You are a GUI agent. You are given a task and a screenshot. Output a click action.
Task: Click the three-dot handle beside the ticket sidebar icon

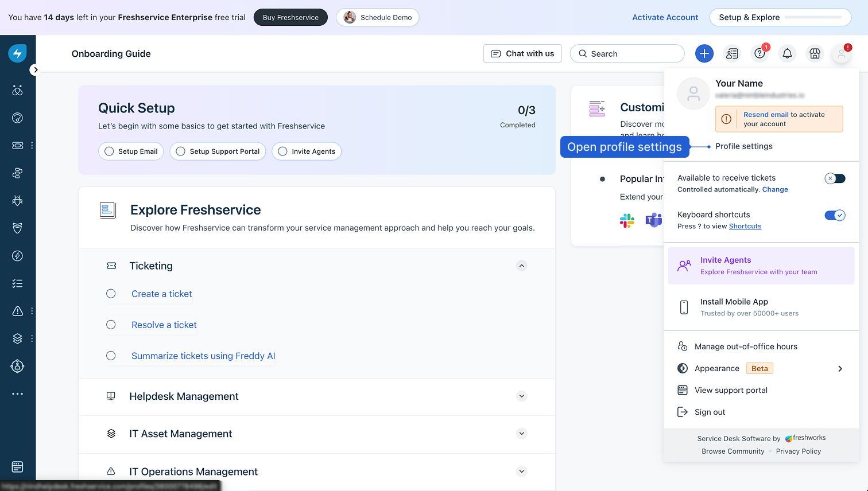[32, 145]
